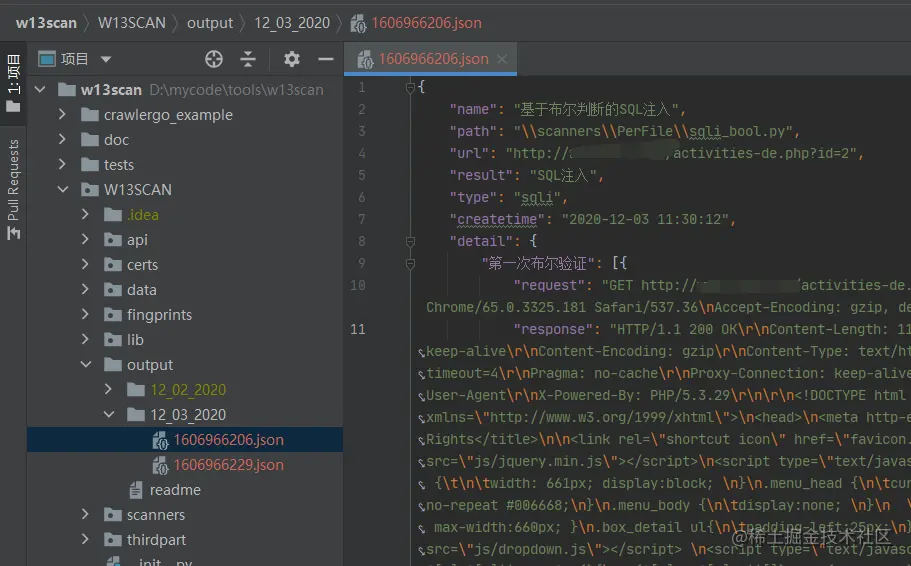Viewport: 911px width, 566px height.
Task: Click the file icon on editor tab
Action: click(x=365, y=59)
